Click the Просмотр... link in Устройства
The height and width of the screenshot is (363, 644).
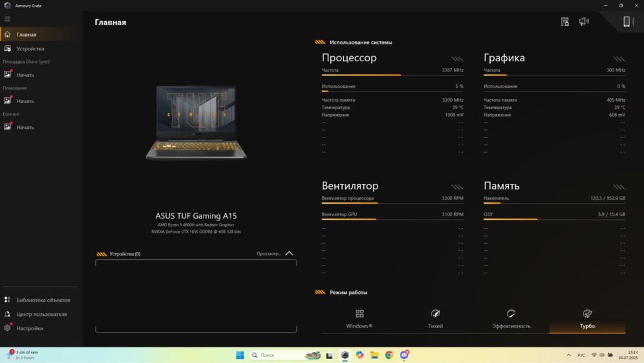269,253
